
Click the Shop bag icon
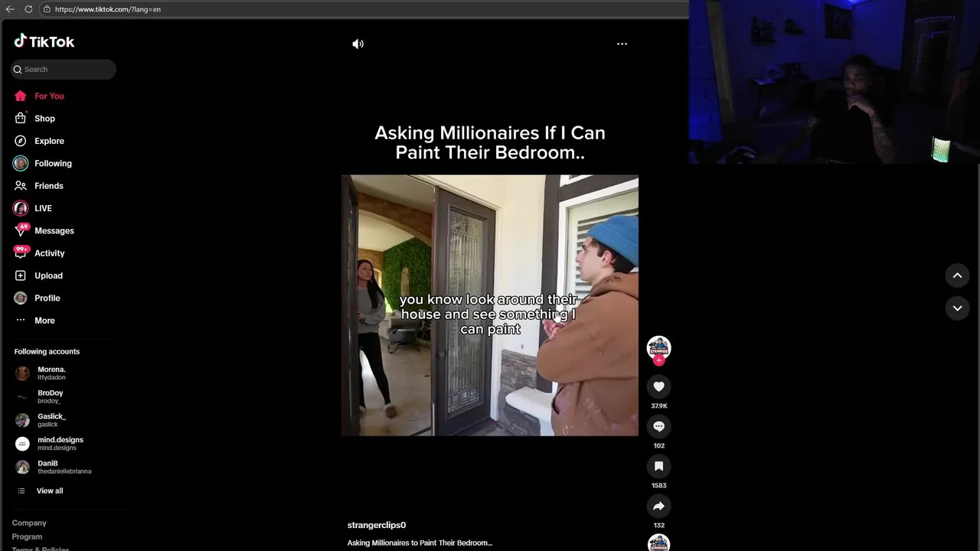(x=21, y=119)
